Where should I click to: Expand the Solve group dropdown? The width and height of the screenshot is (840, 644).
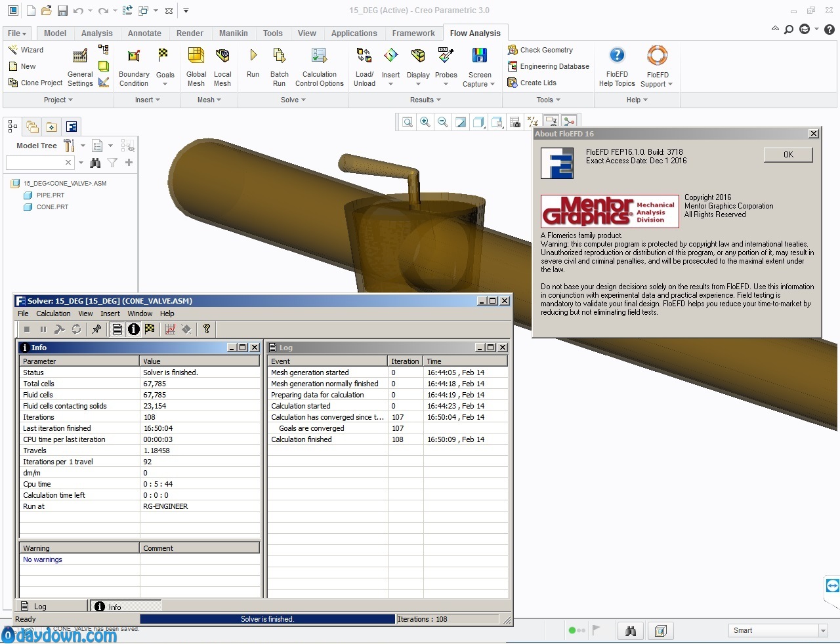(x=293, y=100)
